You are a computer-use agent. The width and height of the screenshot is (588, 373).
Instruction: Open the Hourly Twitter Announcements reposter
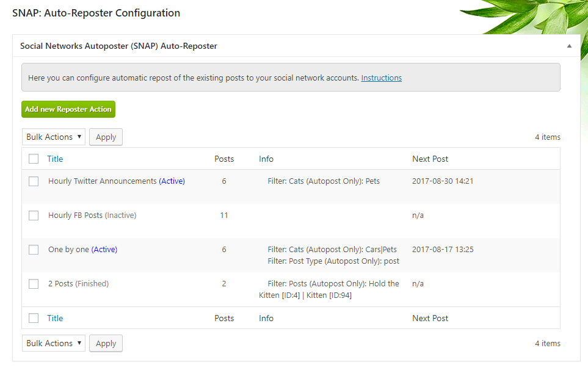(102, 181)
